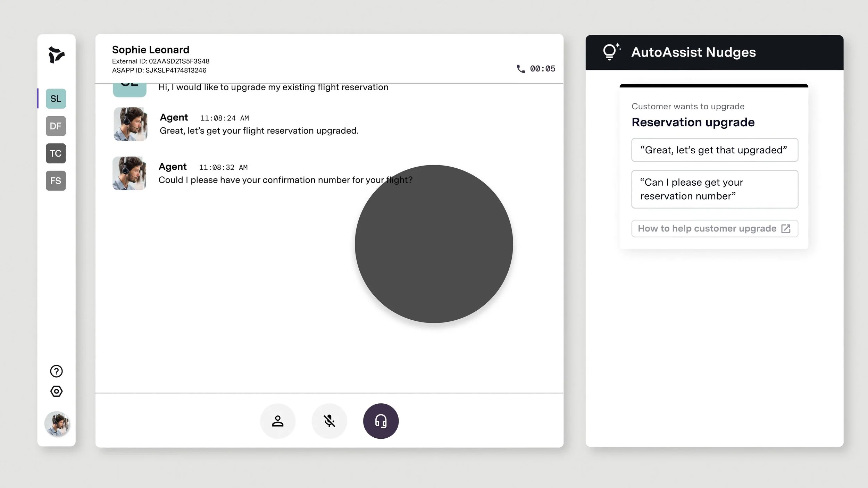Open How to help customer upgrade link
Viewport: 868px width, 488px height.
707,228
